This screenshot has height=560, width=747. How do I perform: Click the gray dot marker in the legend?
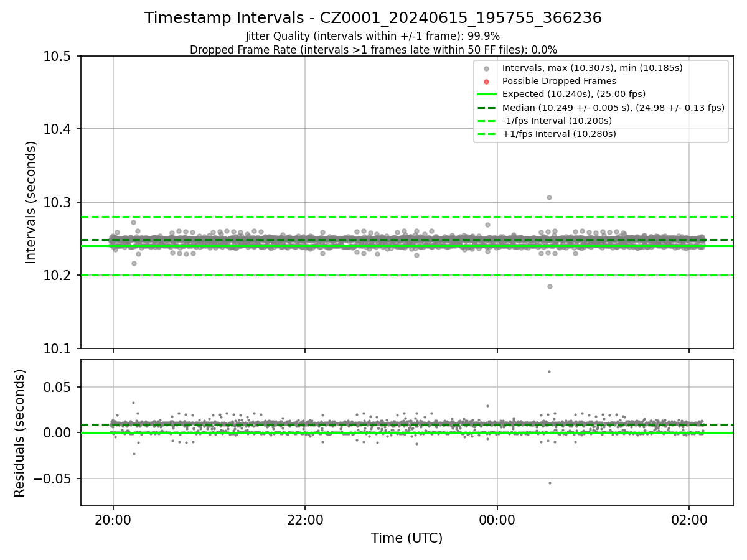point(487,68)
